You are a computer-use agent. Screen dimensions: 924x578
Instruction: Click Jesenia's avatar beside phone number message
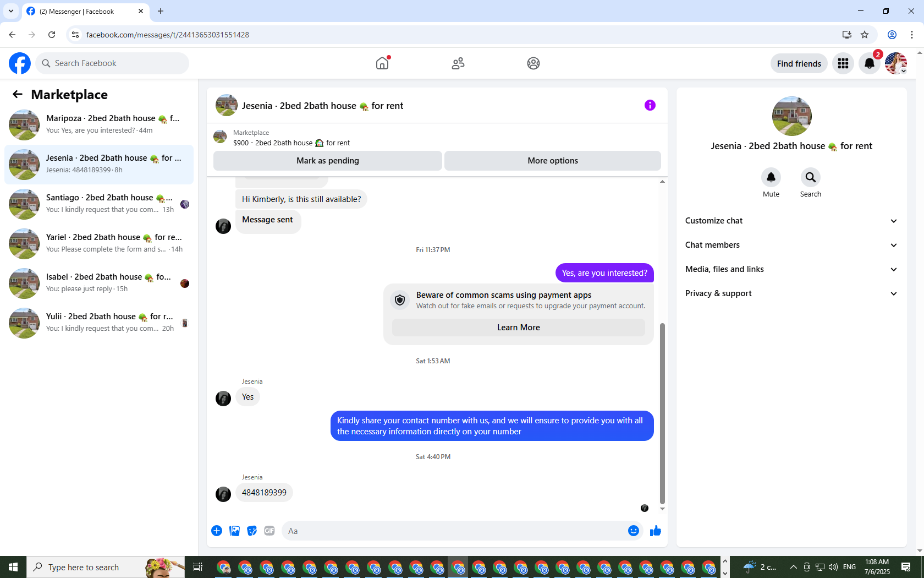point(223,494)
